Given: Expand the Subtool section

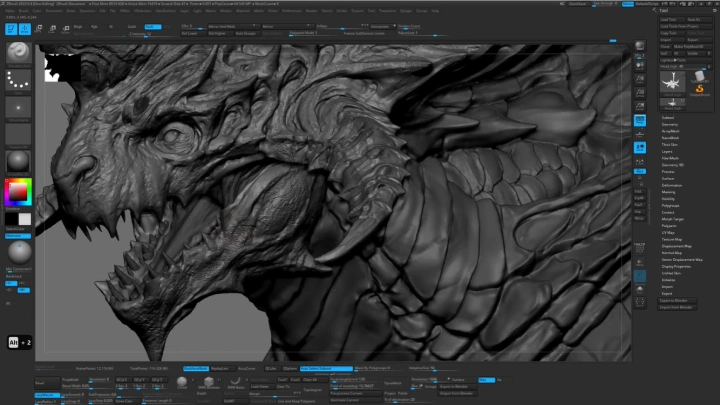Looking at the screenshot, I should coord(668,118).
